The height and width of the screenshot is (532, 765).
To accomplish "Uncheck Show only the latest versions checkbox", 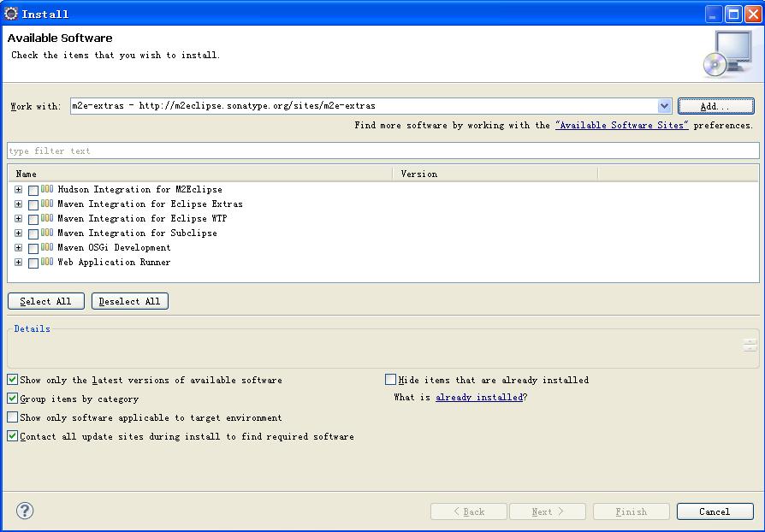I will [13, 380].
